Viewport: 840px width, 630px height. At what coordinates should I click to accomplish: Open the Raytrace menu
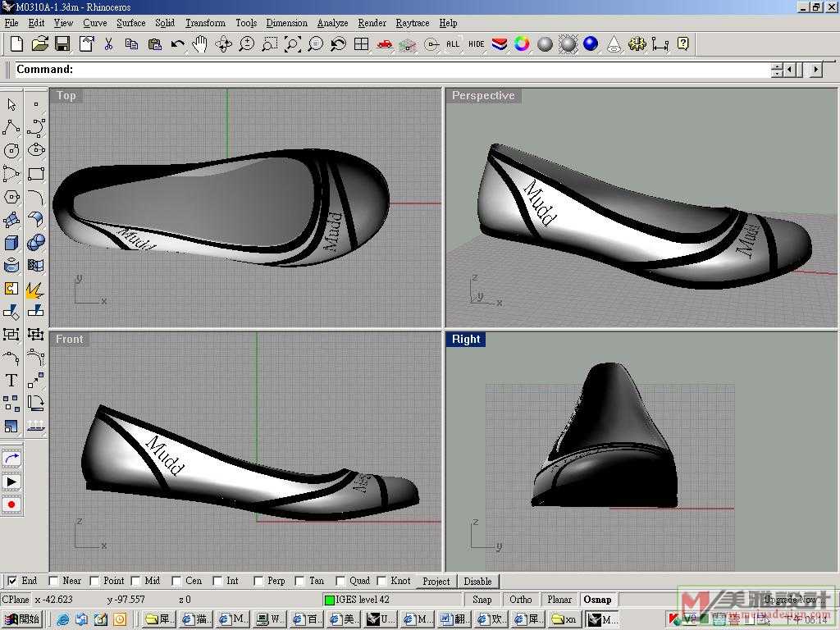coord(413,23)
